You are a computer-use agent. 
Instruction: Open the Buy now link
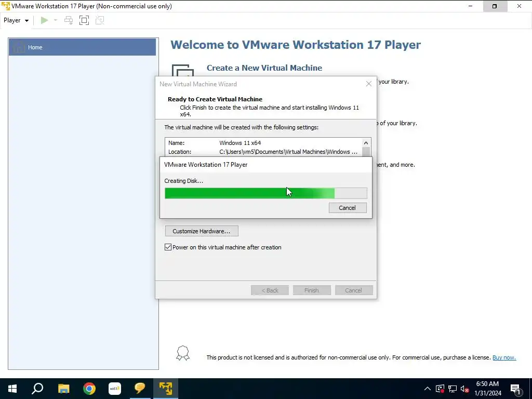pos(504,357)
